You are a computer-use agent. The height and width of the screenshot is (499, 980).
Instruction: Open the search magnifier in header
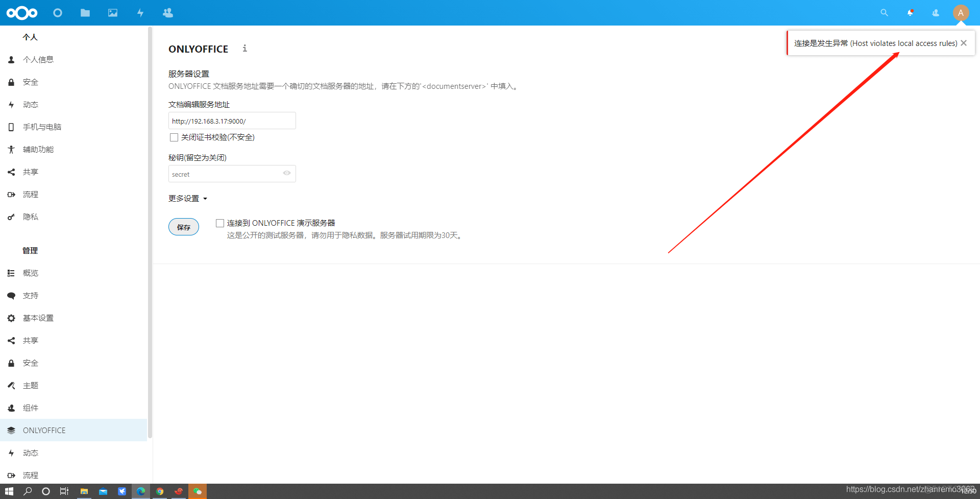point(885,13)
